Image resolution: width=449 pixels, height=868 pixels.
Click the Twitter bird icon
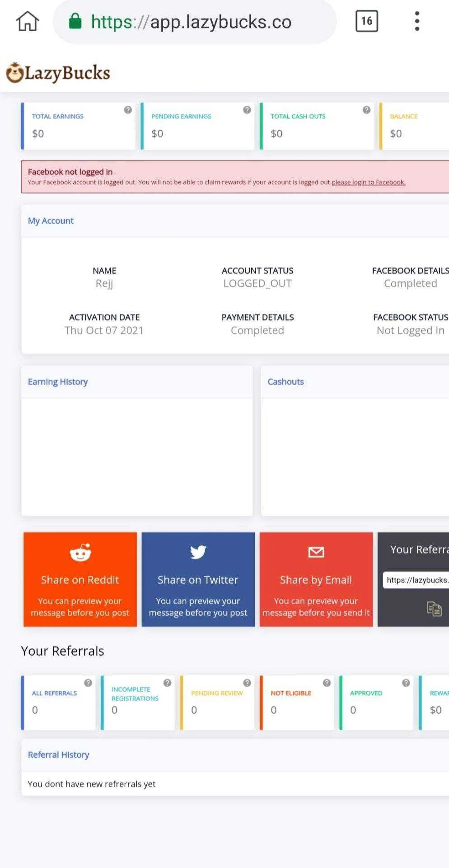198,552
